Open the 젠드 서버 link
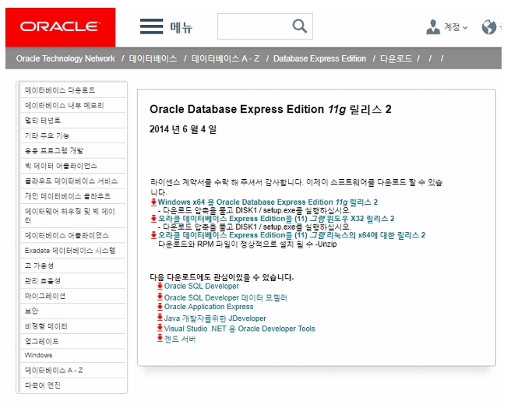 pos(180,339)
